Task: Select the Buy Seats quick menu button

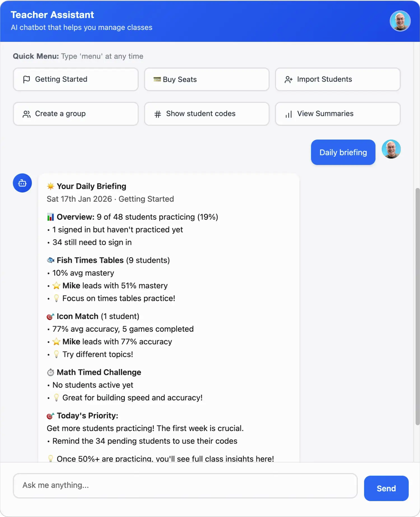Action: tap(207, 79)
